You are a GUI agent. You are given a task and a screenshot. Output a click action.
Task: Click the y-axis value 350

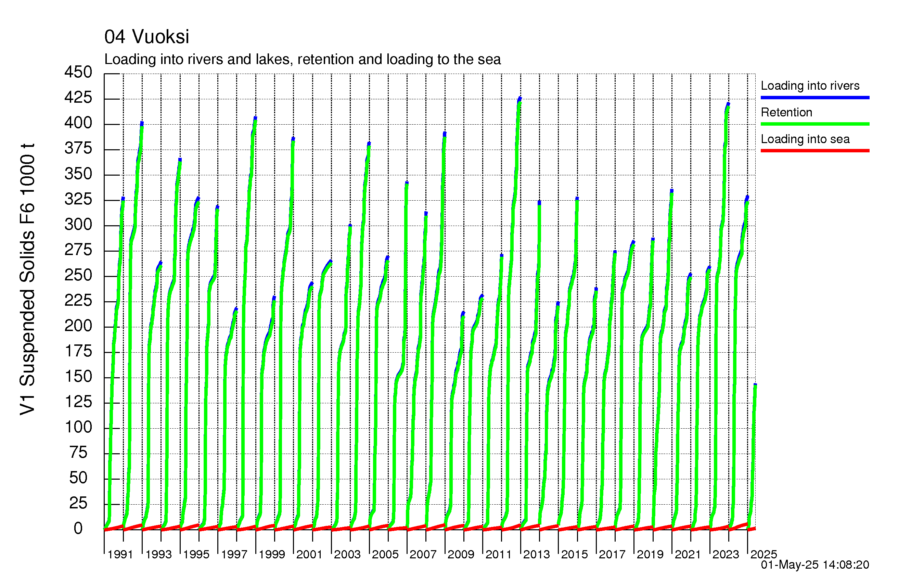tap(78, 174)
